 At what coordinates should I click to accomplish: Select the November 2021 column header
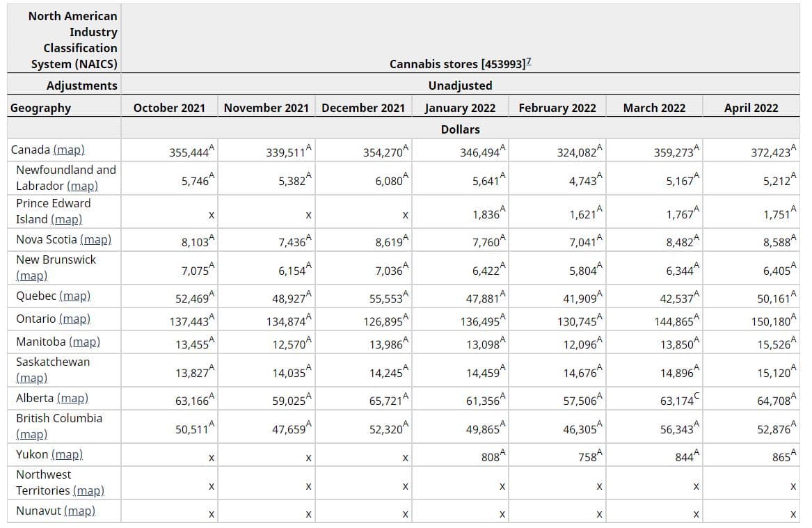point(266,108)
